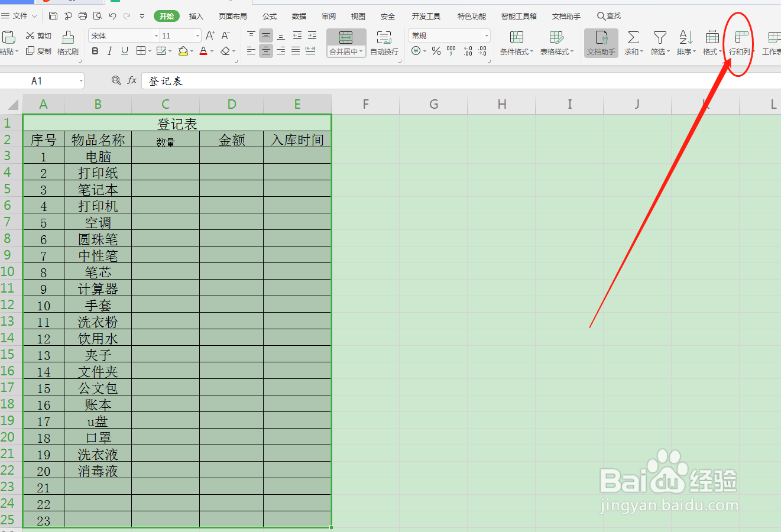Open the font name box 宋体
This screenshot has height=532, width=781.
(124, 36)
